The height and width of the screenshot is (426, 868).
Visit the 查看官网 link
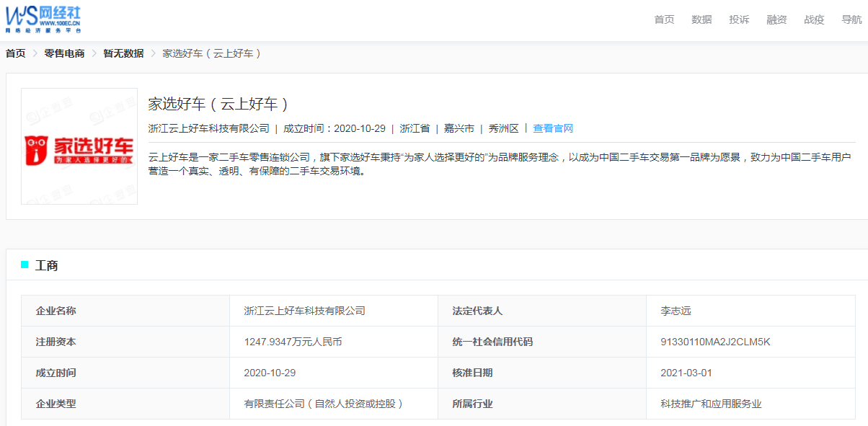coord(553,128)
